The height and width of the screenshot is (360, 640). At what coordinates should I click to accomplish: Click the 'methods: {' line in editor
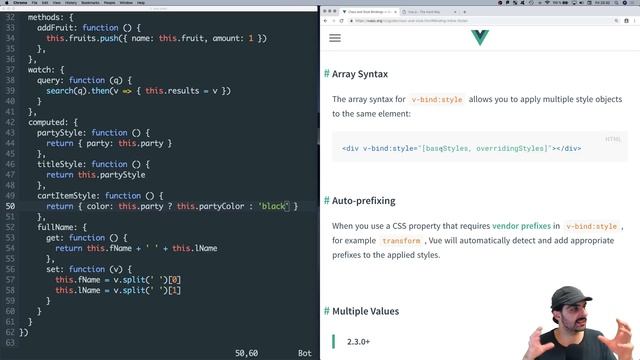point(51,17)
